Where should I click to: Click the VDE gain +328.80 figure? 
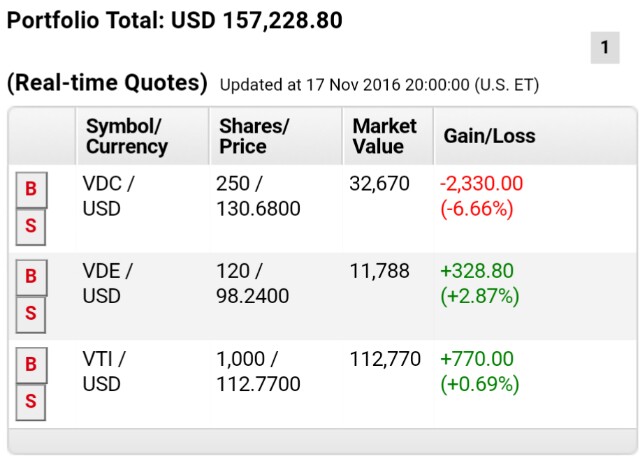tap(477, 271)
